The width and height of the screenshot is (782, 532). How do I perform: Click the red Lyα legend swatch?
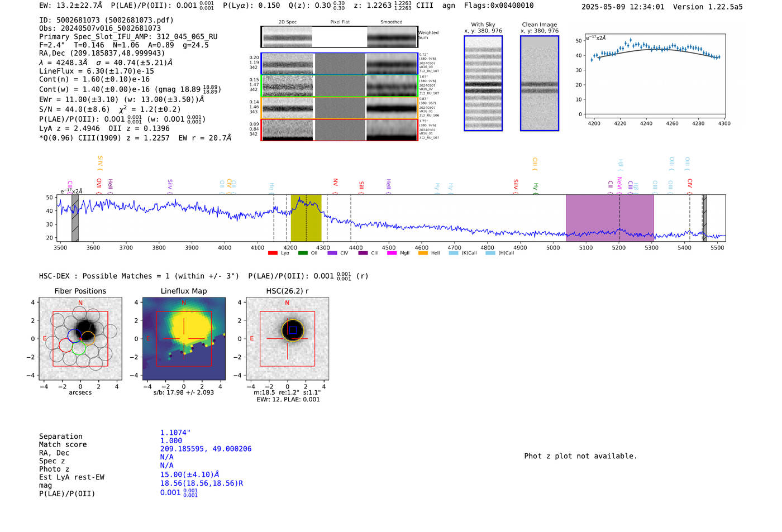click(273, 253)
